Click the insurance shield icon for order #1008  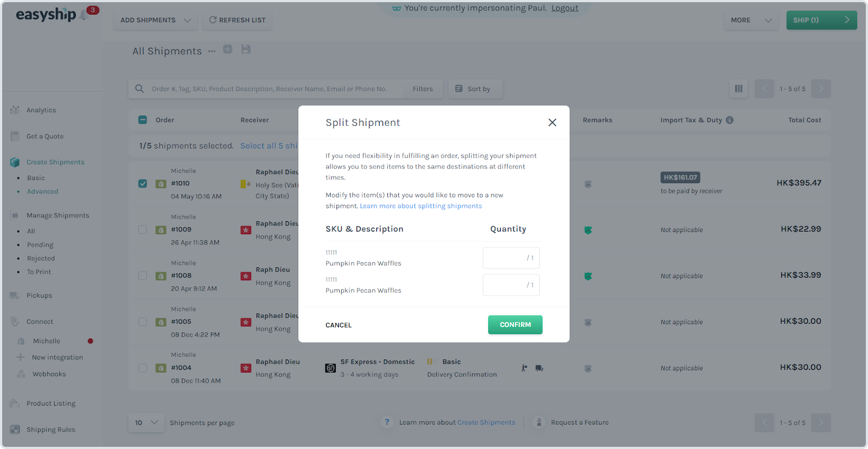(x=588, y=276)
